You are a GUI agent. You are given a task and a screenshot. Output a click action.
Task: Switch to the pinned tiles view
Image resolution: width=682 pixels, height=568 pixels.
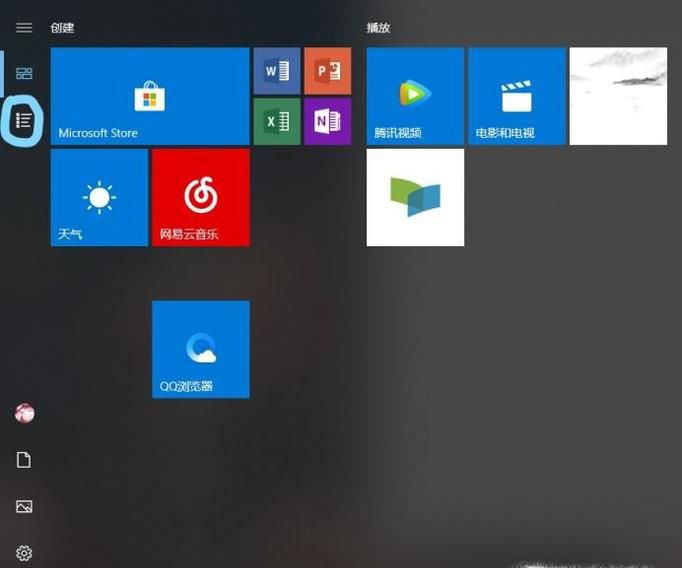click(24, 73)
